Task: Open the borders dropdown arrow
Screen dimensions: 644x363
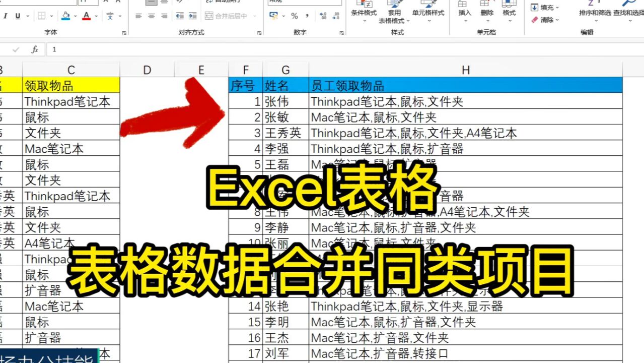Action: click(x=52, y=16)
